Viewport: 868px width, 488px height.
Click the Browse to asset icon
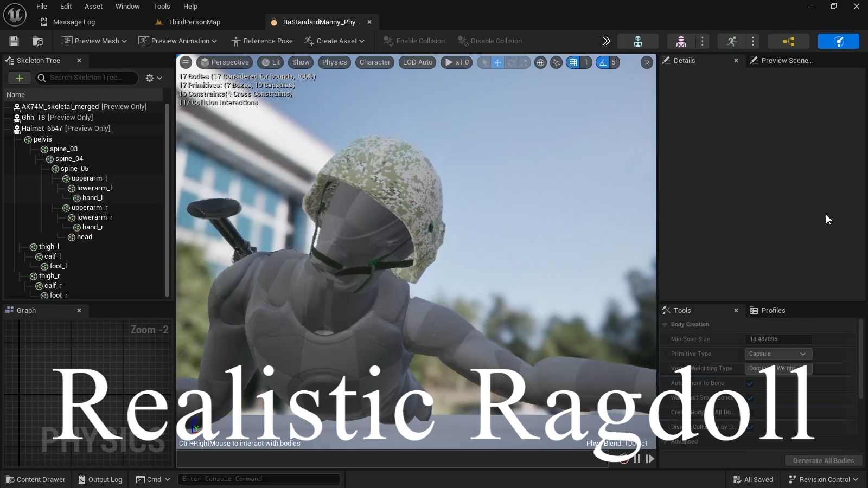[37, 41]
